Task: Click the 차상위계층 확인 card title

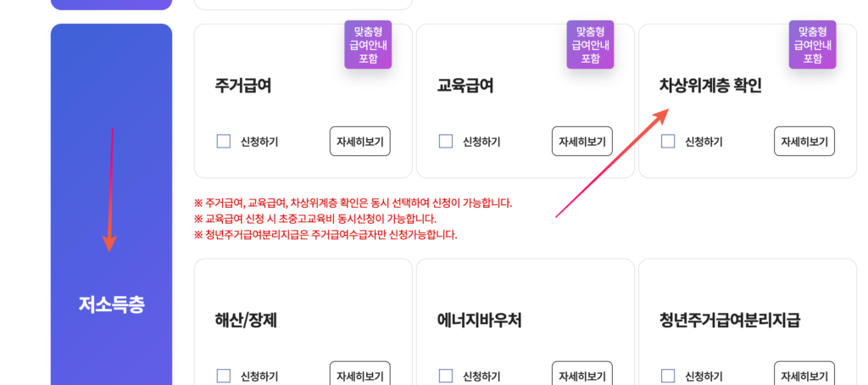Action: [710, 86]
